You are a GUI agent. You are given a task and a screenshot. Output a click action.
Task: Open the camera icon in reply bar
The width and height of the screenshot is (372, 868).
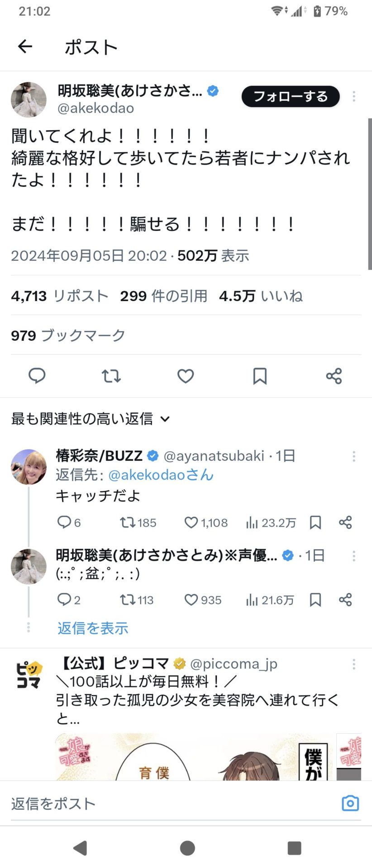click(350, 803)
